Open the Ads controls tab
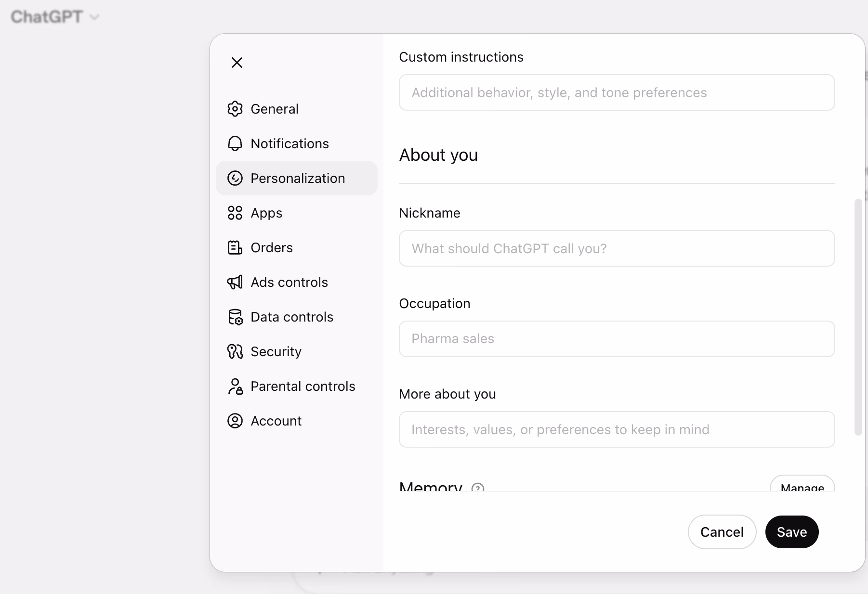This screenshot has width=868, height=594. coord(297,282)
